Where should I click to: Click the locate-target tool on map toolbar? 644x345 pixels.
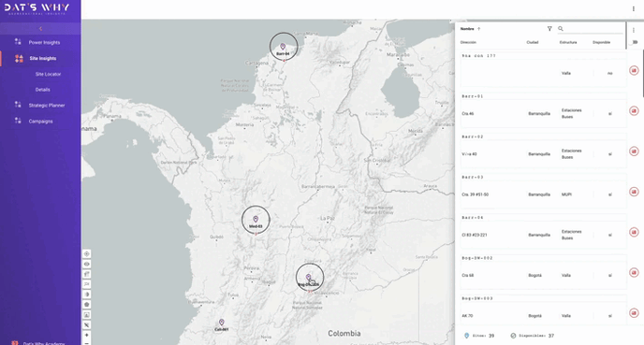[87, 254]
